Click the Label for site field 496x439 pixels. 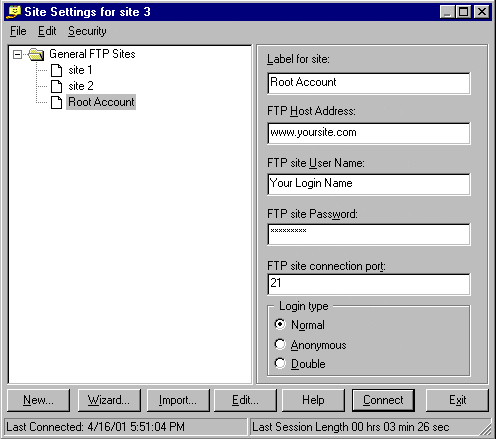pyautogui.click(x=369, y=83)
